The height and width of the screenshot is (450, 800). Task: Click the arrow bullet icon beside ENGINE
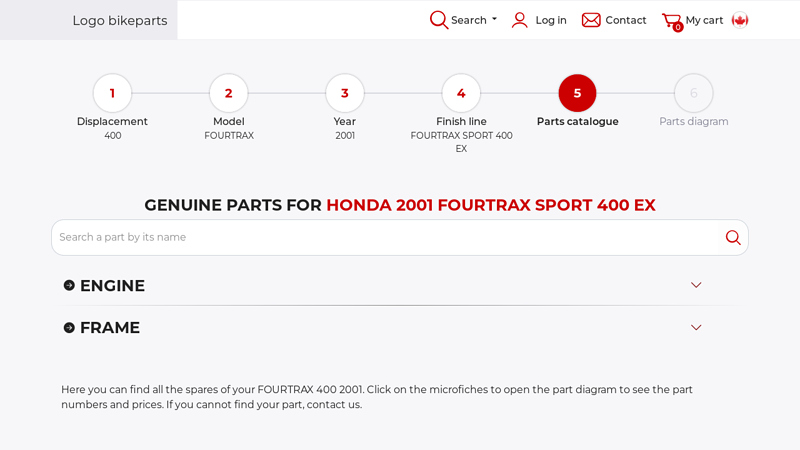click(x=69, y=285)
